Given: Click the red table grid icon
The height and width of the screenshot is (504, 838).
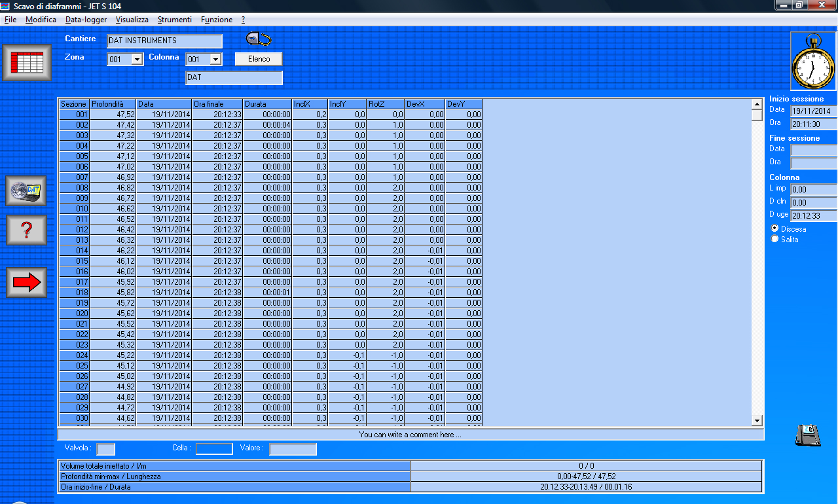Looking at the screenshot, I should click(x=27, y=63).
